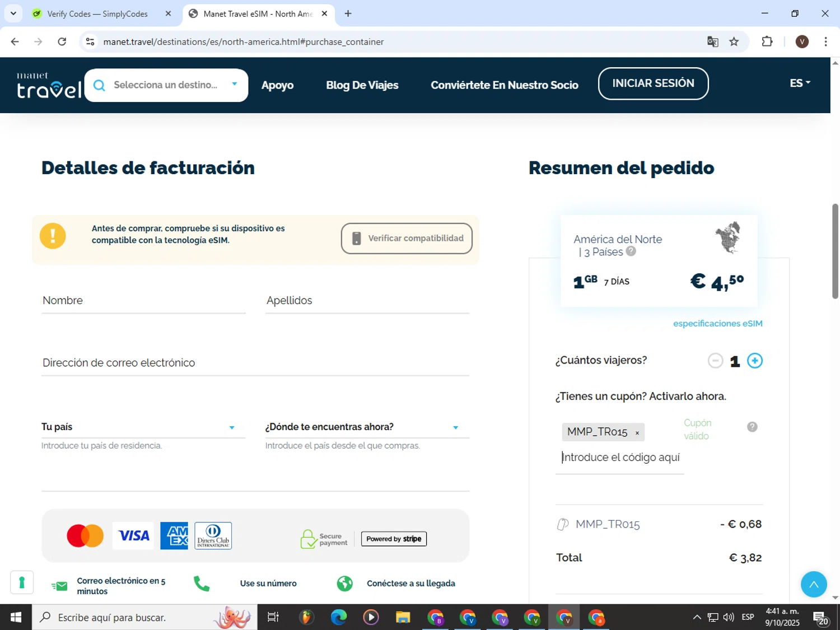
Task: Click the ESP keyboard language indicator
Action: (x=748, y=617)
